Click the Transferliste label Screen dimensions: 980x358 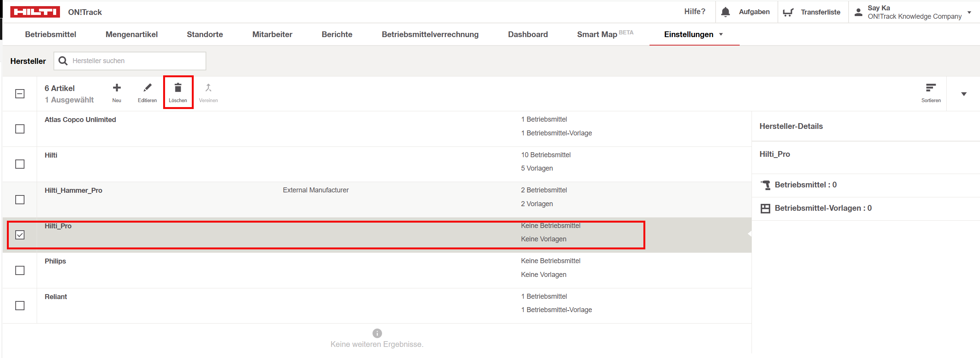[x=820, y=12]
